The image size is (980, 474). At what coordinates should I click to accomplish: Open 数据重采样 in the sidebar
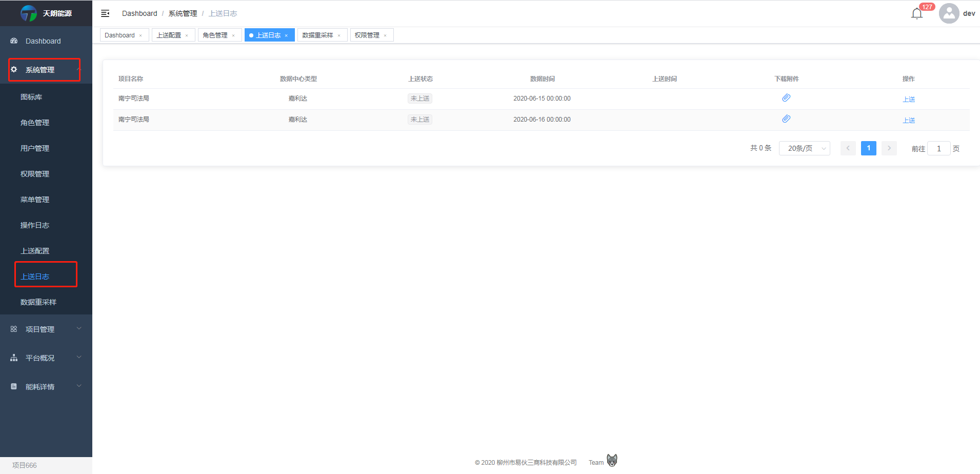click(x=46, y=302)
